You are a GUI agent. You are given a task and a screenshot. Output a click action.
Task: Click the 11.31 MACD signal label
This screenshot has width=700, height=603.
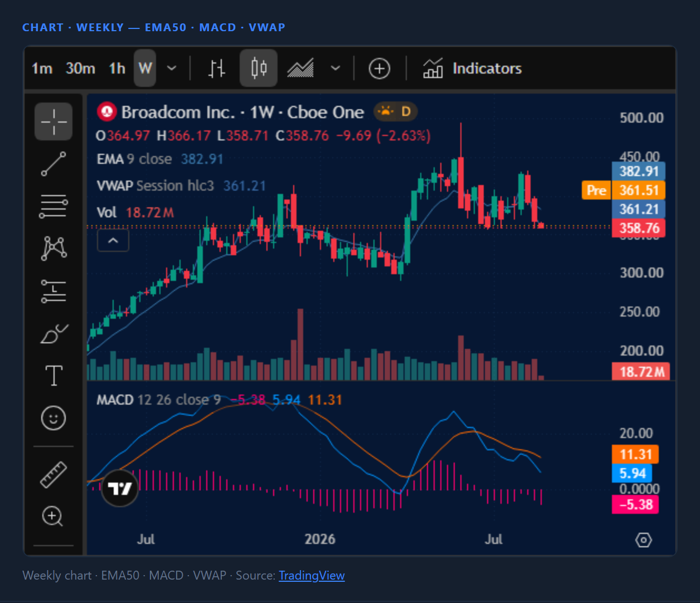[x=635, y=454]
